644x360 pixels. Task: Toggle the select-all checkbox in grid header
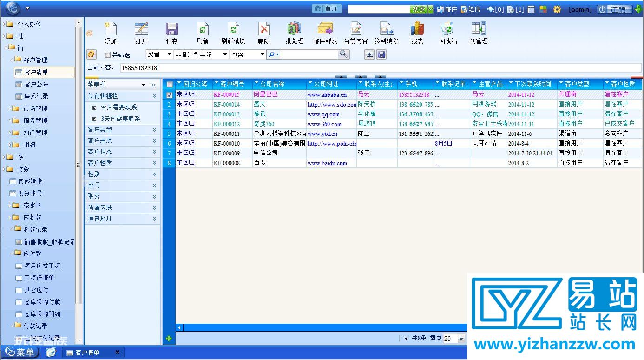point(170,84)
